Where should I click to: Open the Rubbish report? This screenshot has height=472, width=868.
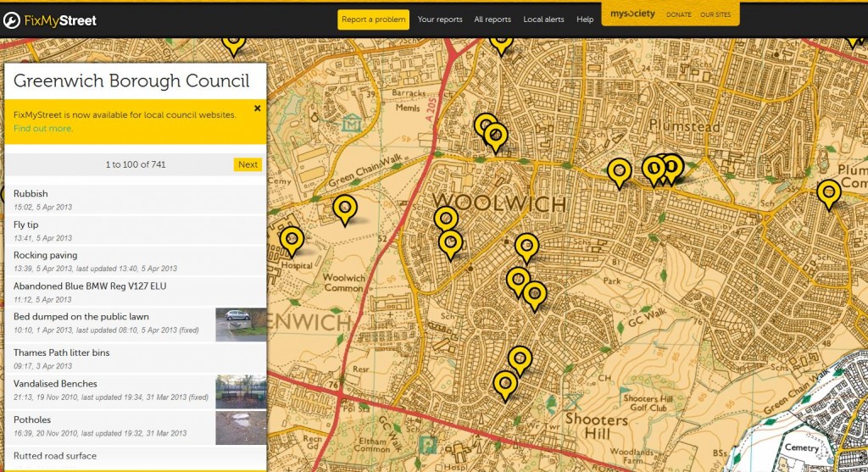coord(135,200)
